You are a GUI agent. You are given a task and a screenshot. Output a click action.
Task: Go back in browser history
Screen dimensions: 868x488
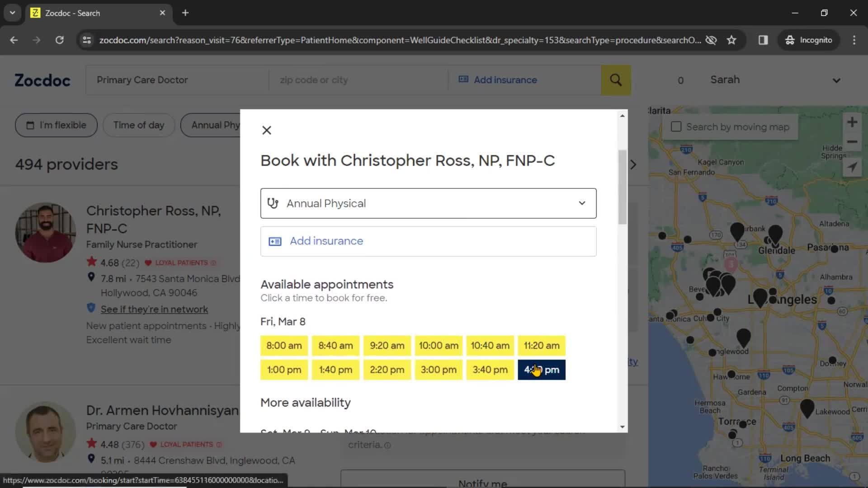tap(14, 40)
